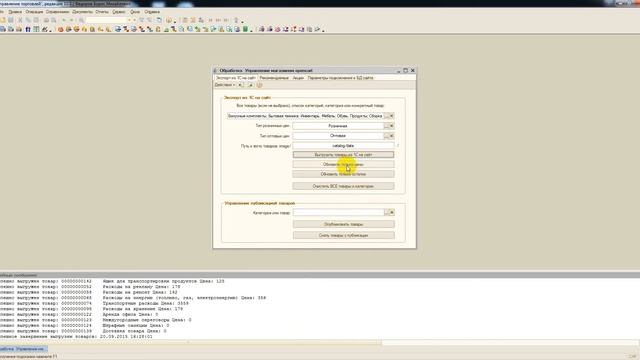The width and height of the screenshot is (640, 360).
Task: Select the Экспорт из 1С на сайт tab
Action: pyautogui.click(x=236, y=78)
